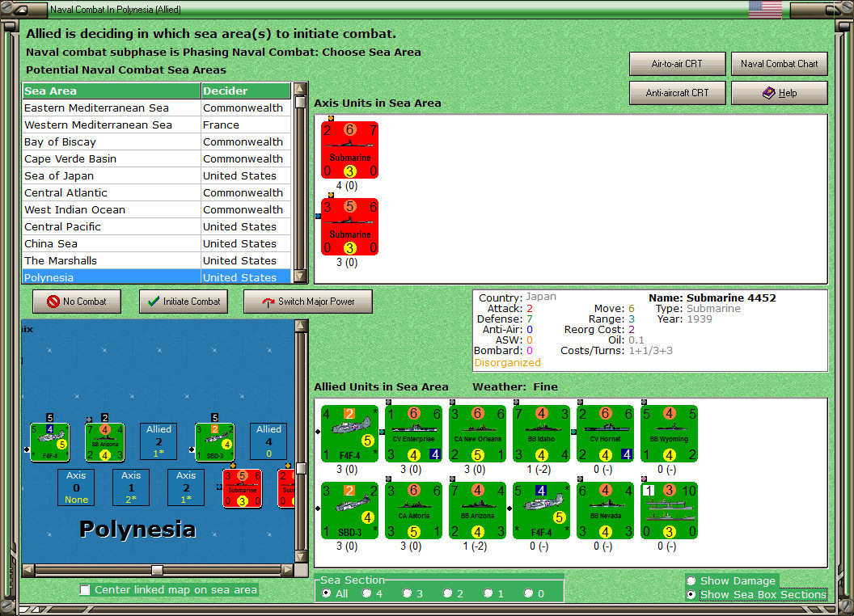The height and width of the screenshot is (616, 854).
Task: Select the CA Astoria cruiser unit
Action: (413, 510)
